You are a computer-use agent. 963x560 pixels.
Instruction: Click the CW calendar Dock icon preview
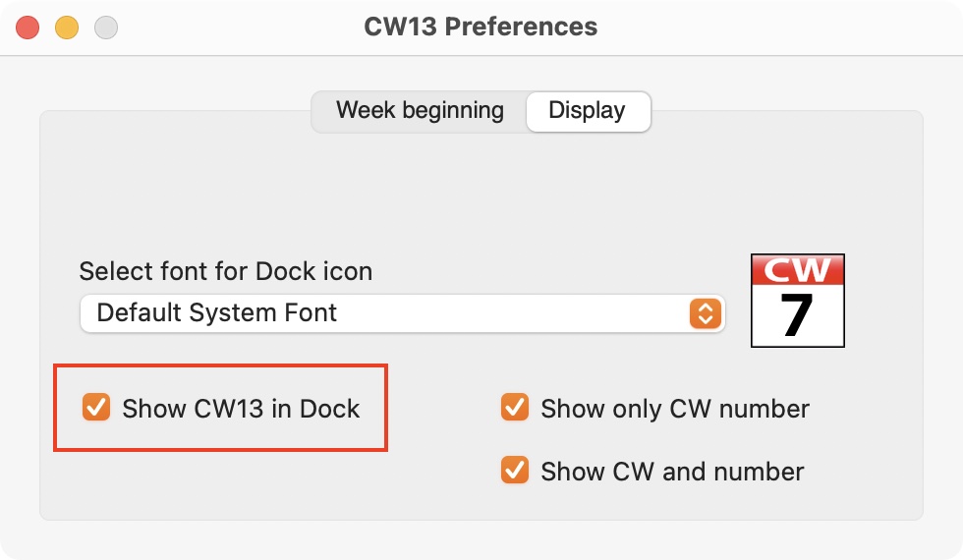click(797, 301)
